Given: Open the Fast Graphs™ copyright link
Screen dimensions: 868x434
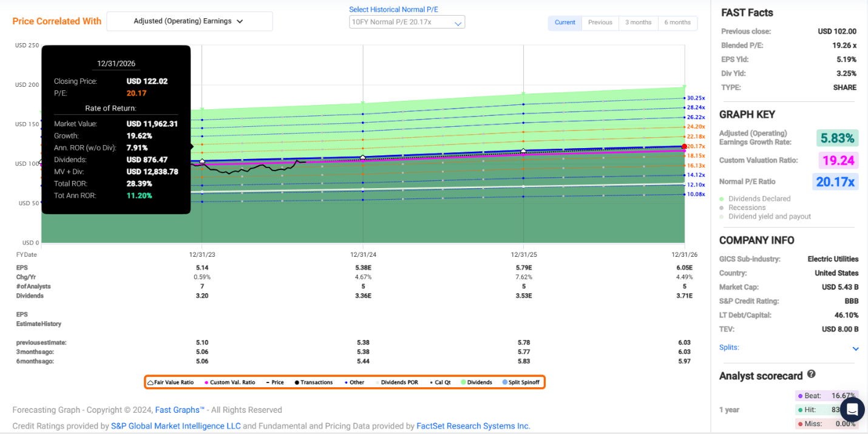Looking at the screenshot, I should point(180,410).
